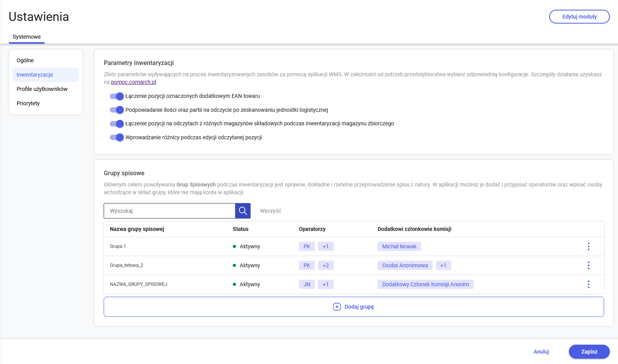Open the three-dot menu for Grupa 1
Screen dimensions: 618x364
(588, 246)
